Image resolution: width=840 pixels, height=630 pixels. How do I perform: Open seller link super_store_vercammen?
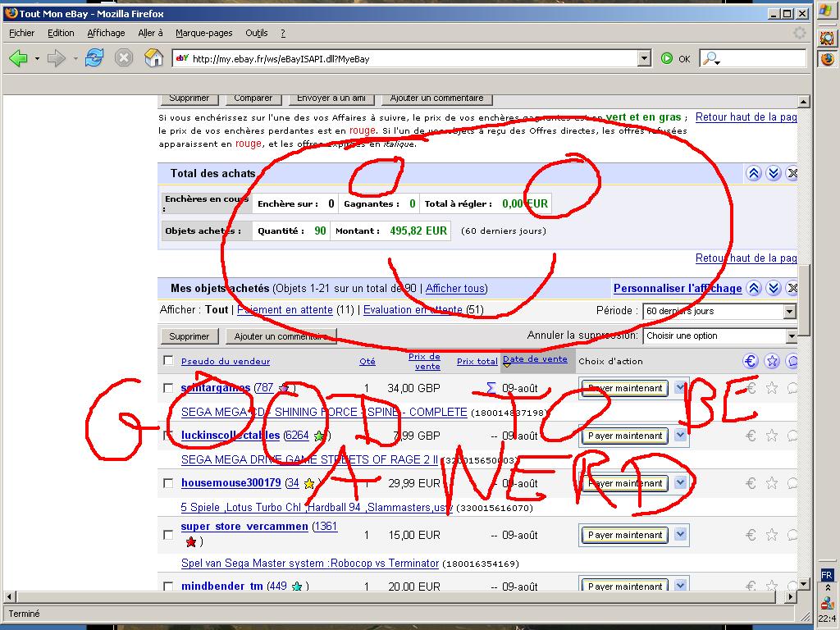click(244, 527)
